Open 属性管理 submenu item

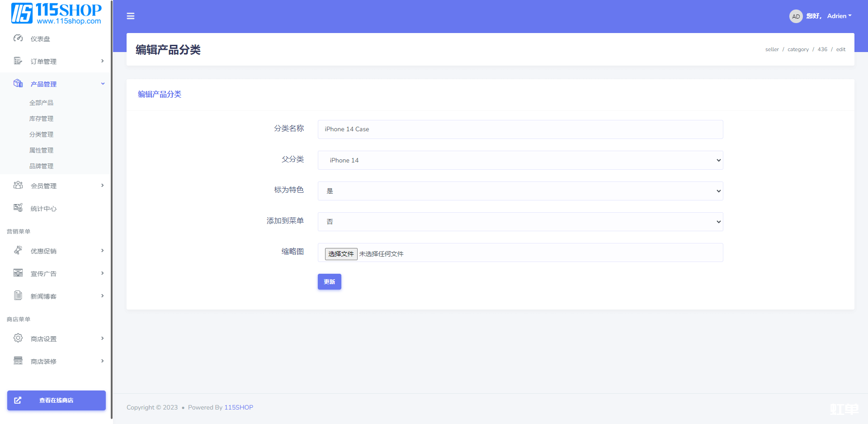tap(41, 150)
